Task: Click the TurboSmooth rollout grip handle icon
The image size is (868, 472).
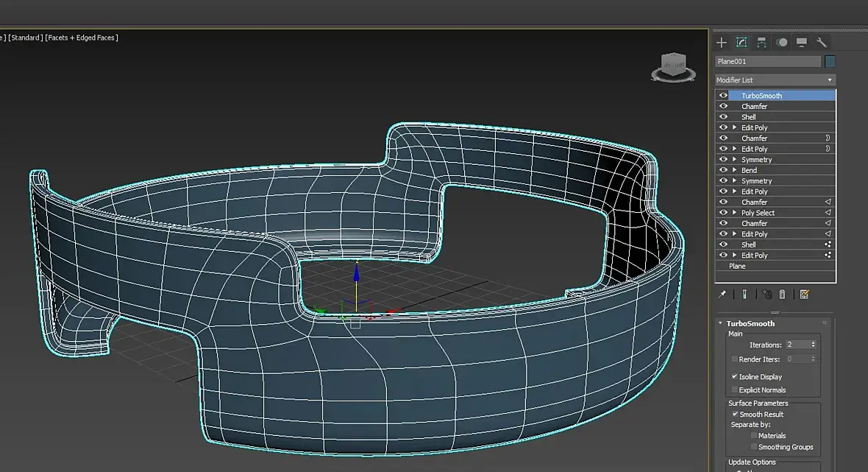Action: [825, 323]
